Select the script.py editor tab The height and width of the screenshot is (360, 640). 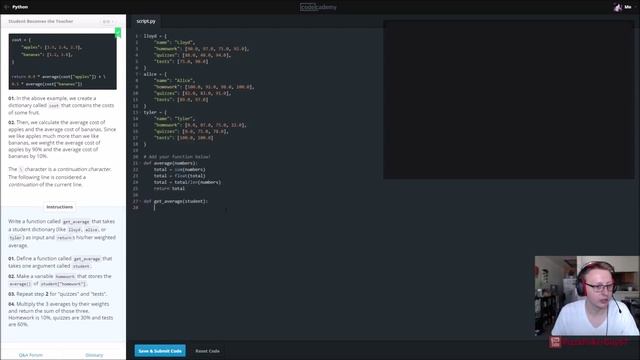click(146, 21)
